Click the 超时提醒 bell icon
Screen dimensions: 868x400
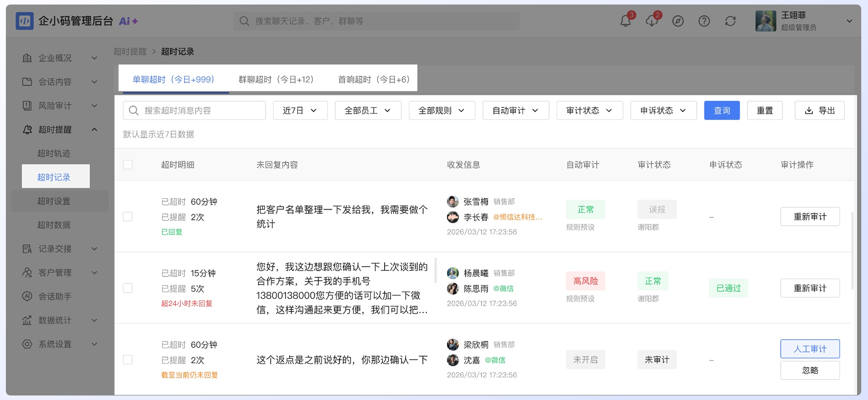[x=27, y=129]
